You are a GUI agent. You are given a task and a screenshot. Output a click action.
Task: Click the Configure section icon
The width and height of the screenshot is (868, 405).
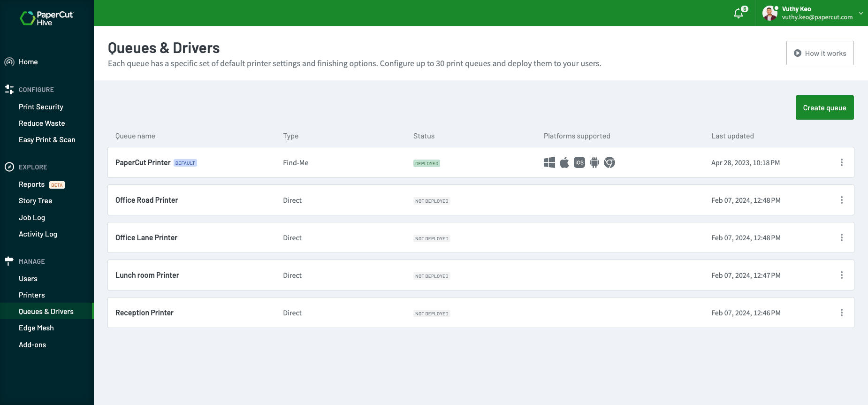pos(9,89)
